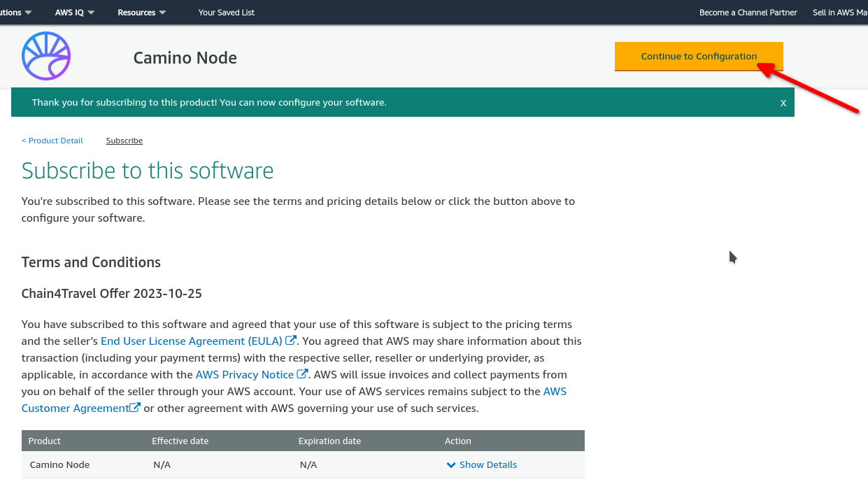
Task: Open the Solutions dropdown at top left
Action: 15,13
